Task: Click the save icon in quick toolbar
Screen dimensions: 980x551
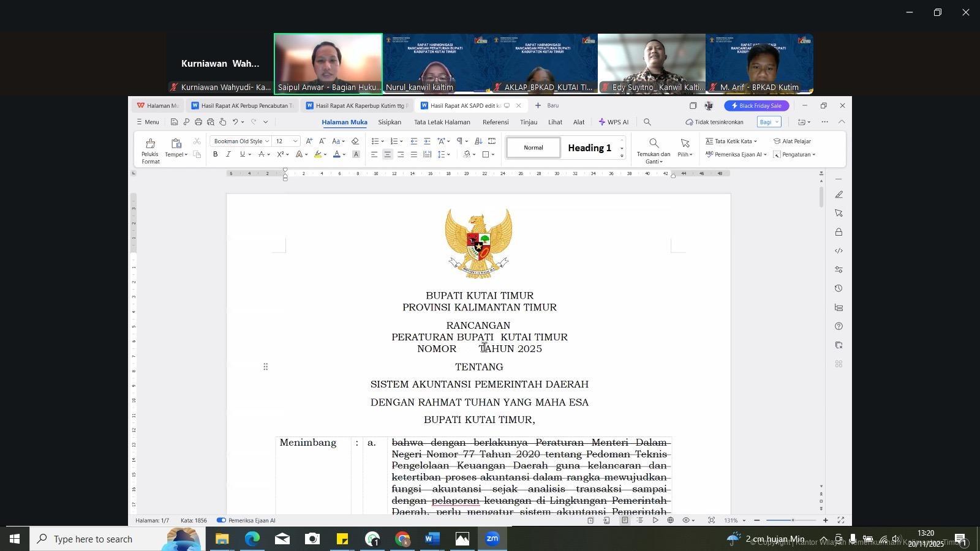Action: [175, 122]
